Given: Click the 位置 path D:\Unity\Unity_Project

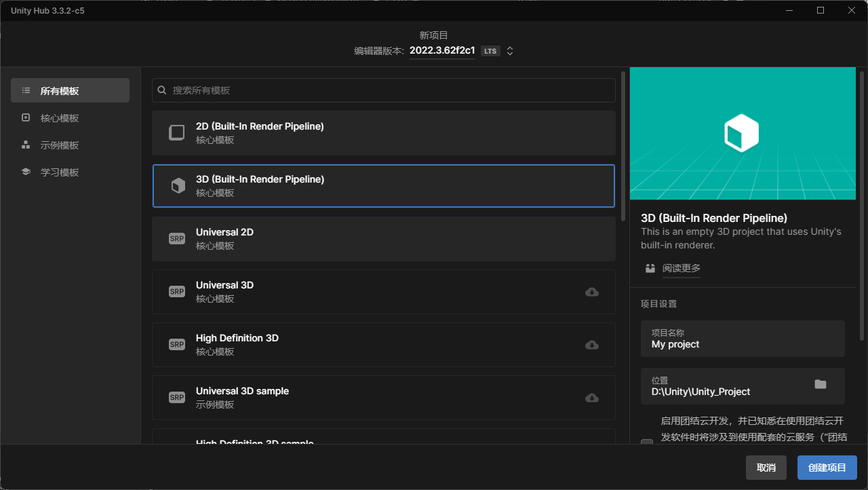Looking at the screenshot, I should pyautogui.click(x=701, y=392).
